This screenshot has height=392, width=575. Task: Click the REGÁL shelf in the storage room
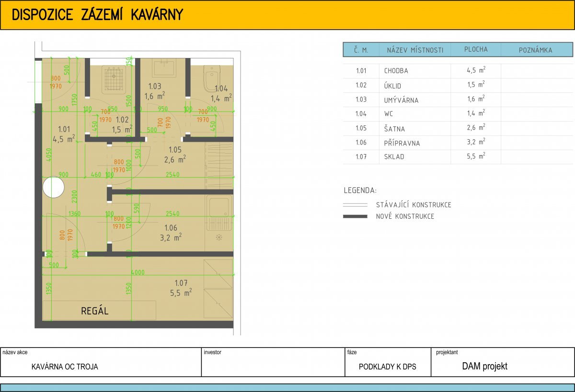[x=99, y=310]
